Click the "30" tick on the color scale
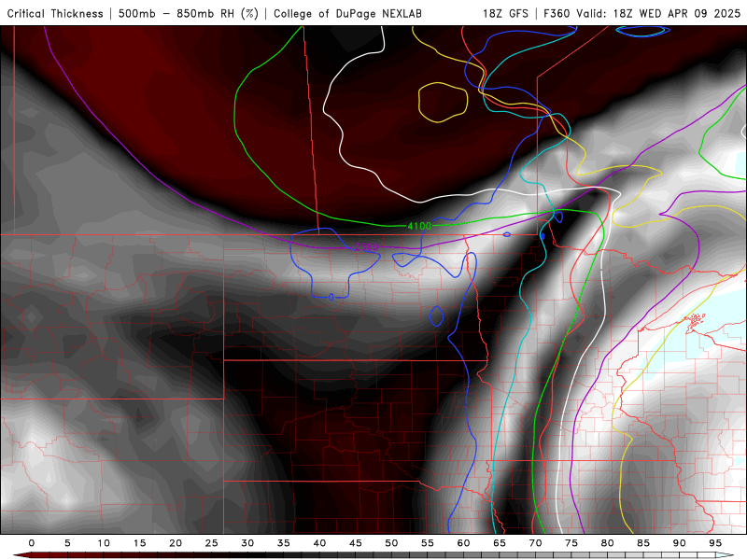The image size is (747, 560). pyautogui.click(x=247, y=543)
